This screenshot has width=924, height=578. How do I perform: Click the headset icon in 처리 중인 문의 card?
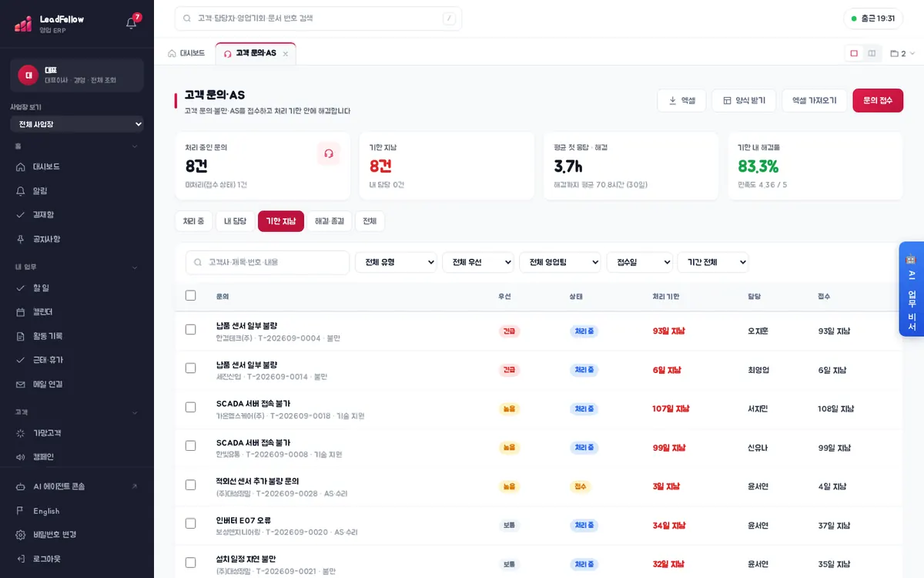point(329,153)
